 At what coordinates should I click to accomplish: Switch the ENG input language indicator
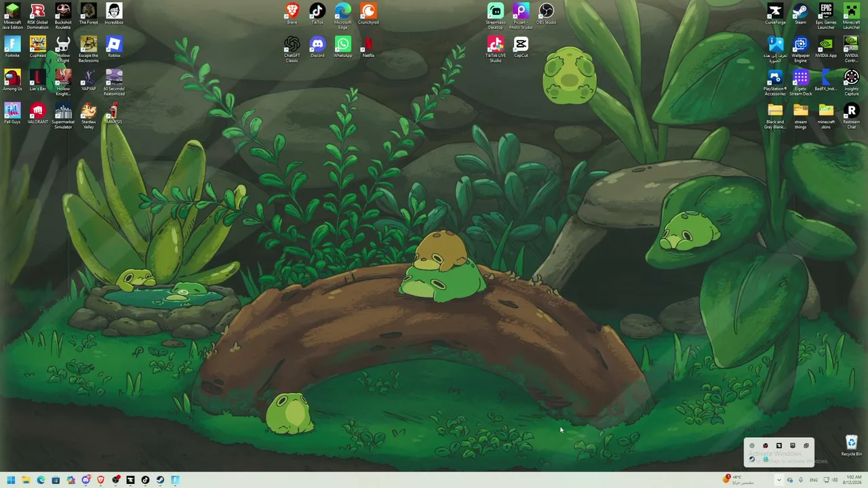[814, 480]
